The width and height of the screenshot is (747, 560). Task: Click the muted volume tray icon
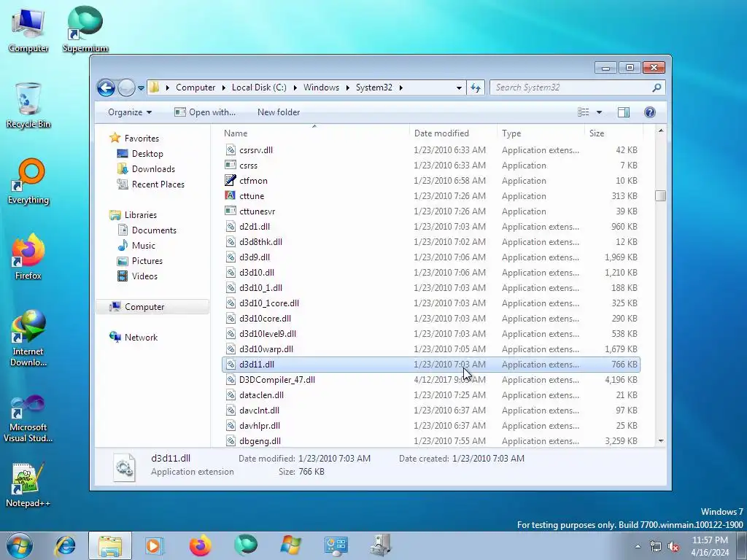(673, 547)
